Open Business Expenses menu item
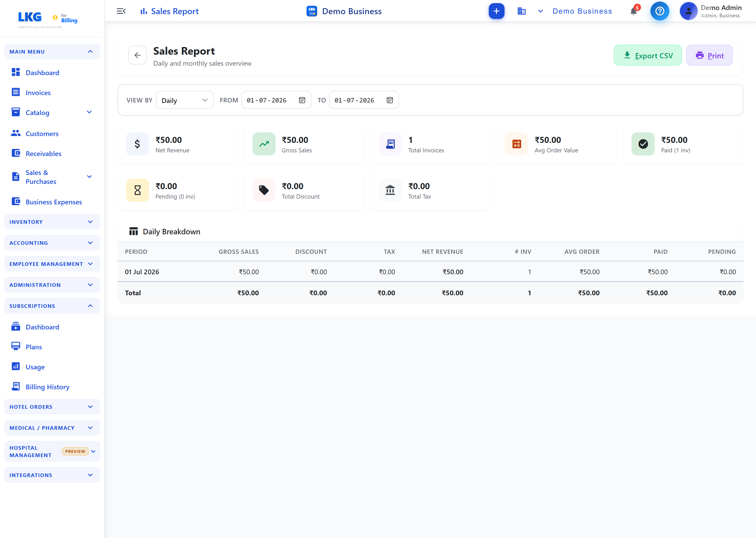Screen dimensions: 756x538 54,202
